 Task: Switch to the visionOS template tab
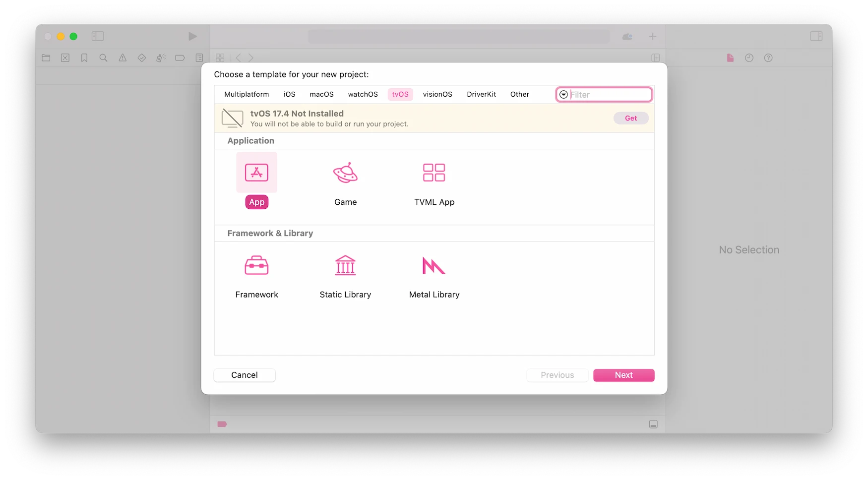[x=437, y=94]
